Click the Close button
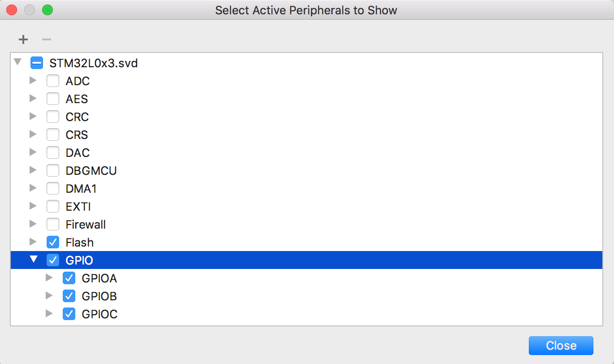This screenshot has height=364, width=614. [561, 346]
